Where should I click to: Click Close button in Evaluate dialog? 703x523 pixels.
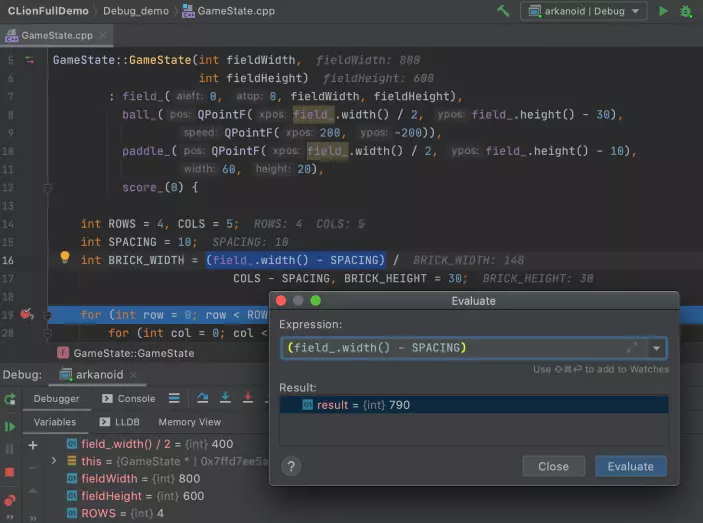tap(553, 467)
